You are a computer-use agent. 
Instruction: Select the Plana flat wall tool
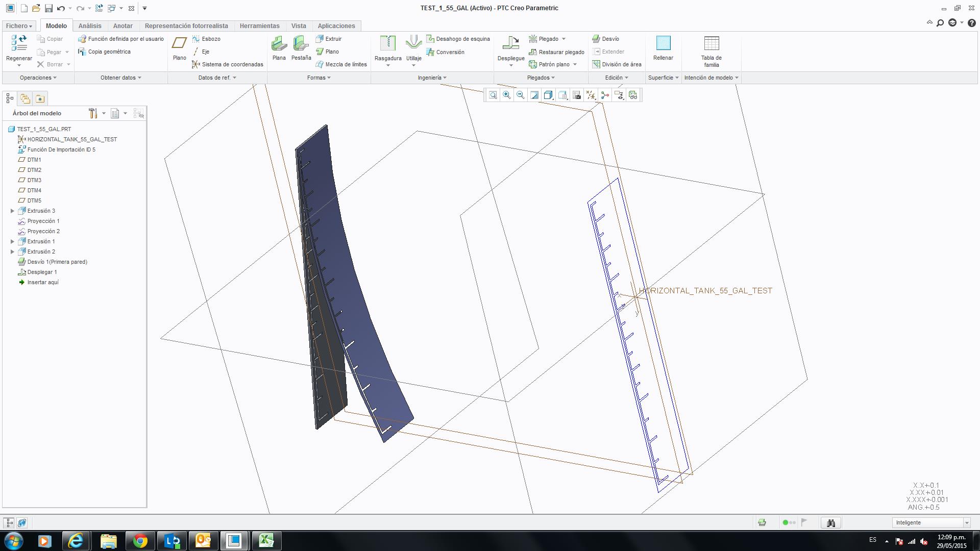coord(279,48)
